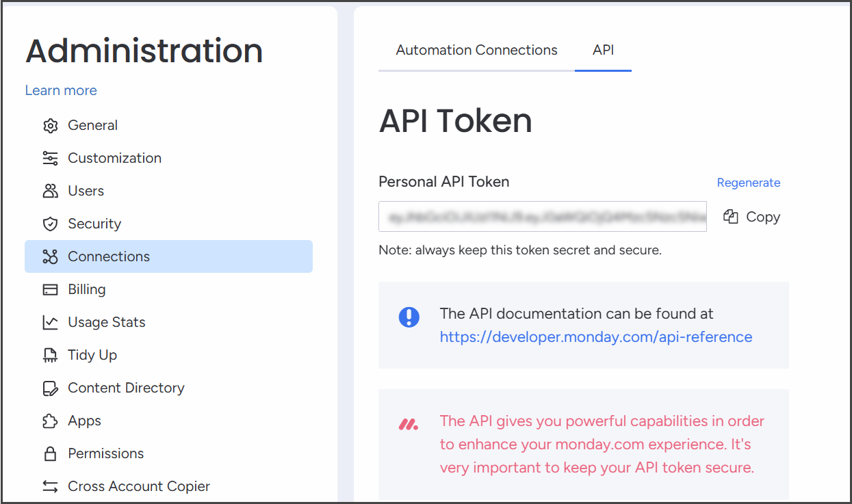Click the Content Directory icon
The width and height of the screenshot is (852, 504).
(x=50, y=388)
